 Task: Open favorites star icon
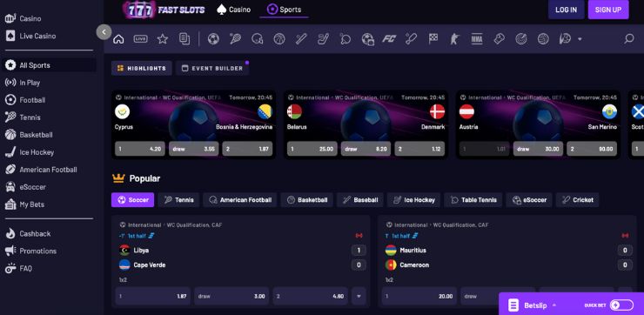(x=163, y=39)
